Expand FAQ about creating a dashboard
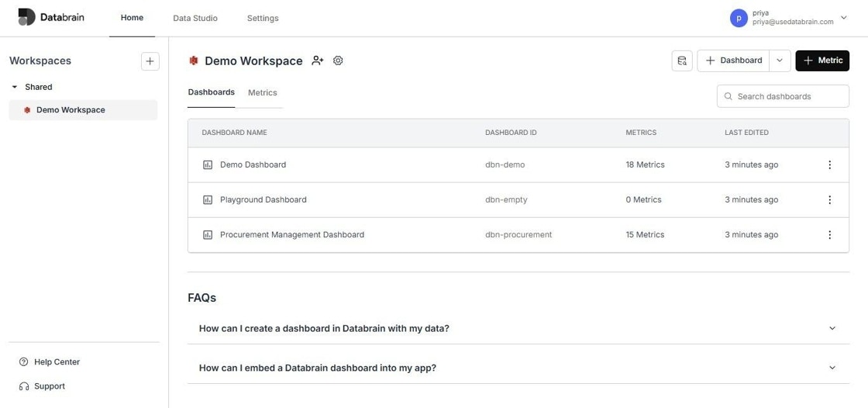Viewport: 868px width, 408px height. [518, 328]
